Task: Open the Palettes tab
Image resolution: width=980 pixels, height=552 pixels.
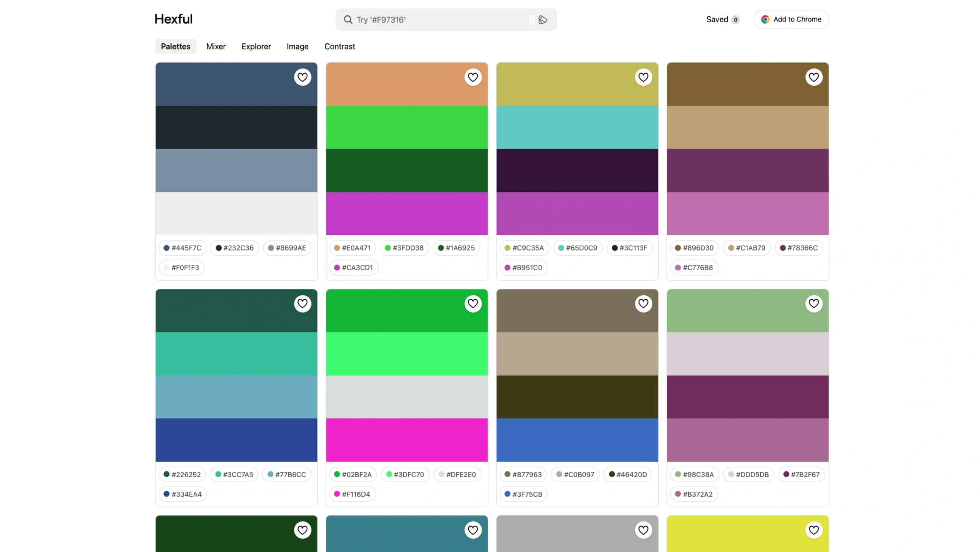Action: click(x=176, y=46)
